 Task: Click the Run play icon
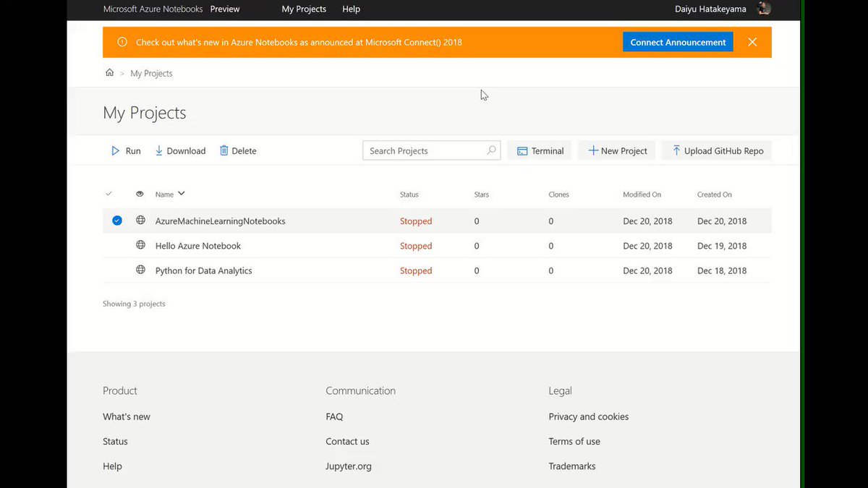(115, 151)
